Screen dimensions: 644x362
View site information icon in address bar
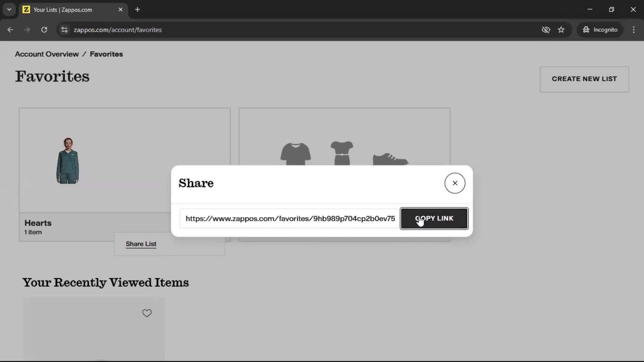pyautogui.click(x=64, y=30)
